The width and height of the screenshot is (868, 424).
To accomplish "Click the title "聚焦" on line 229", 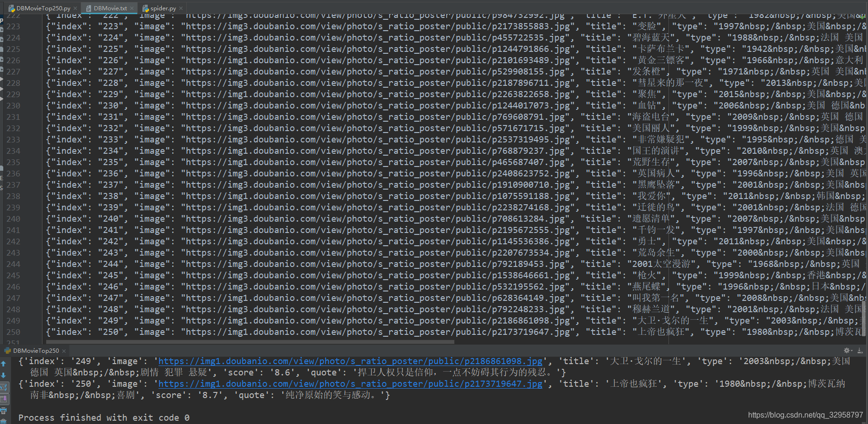I will 647,94.
